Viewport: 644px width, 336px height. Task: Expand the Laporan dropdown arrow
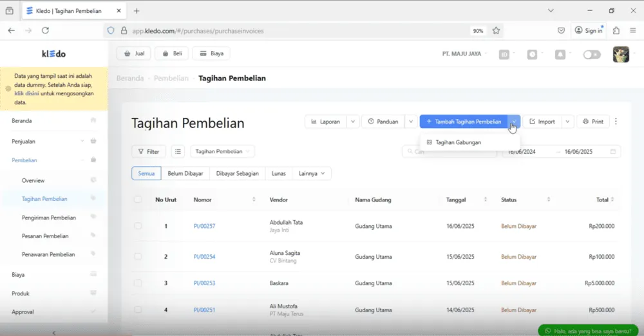353,122
